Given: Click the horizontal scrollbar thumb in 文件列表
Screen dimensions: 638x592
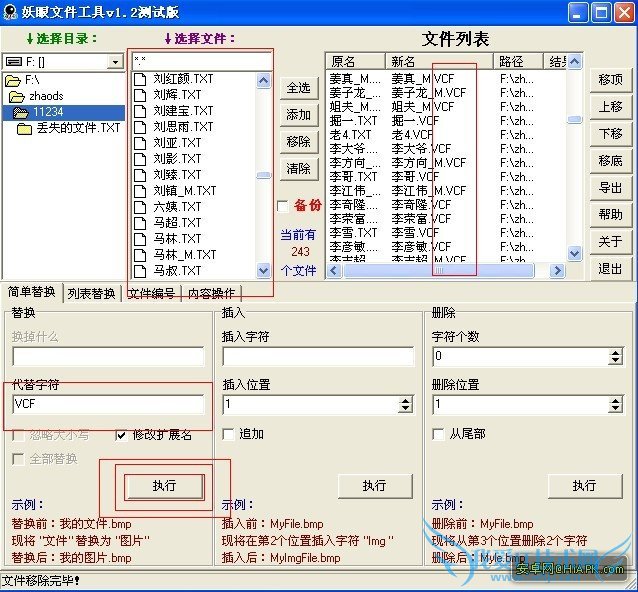Looking at the screenshot, I should coord(439,271).
